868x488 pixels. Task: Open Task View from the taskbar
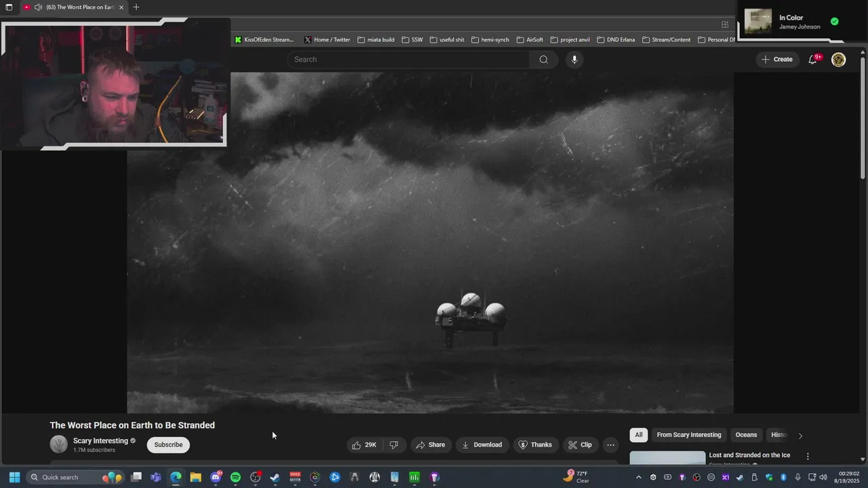click(x=136, y=477)
